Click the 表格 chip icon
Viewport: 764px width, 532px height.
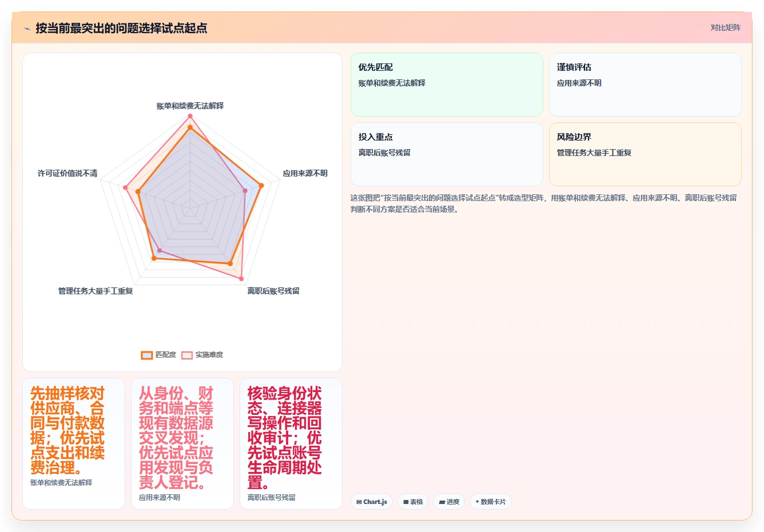pos(406,502)
